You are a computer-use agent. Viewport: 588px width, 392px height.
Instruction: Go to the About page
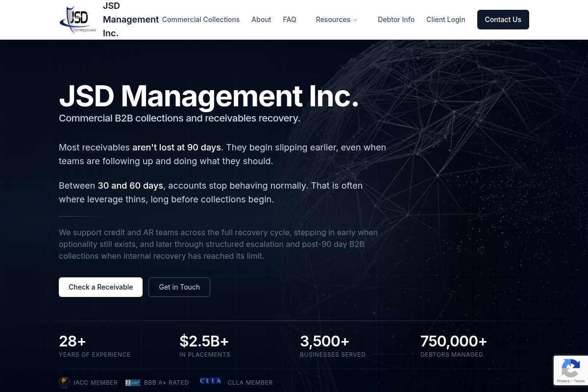tap(261, 20)
